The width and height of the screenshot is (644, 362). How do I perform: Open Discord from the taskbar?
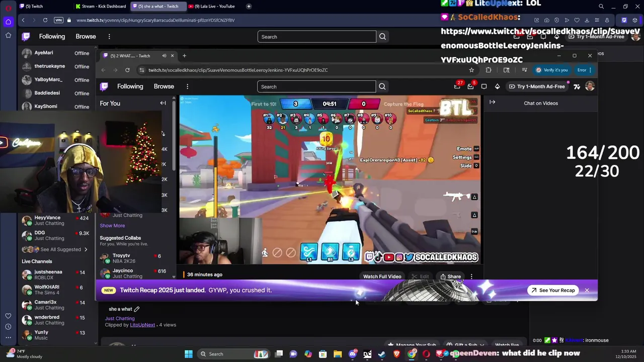point(353,354)
